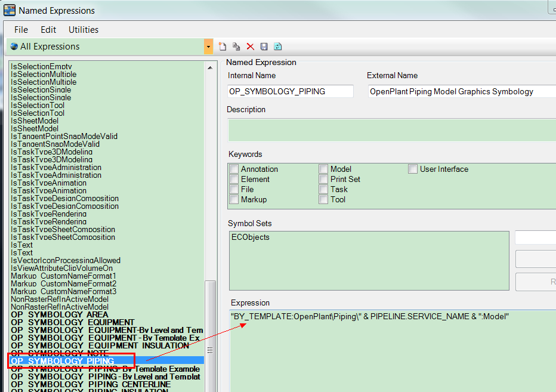Select OP_SYMBOLOGY_PIPING - By Level and Templat row
The image size is (556, 392).
(106, 376)
